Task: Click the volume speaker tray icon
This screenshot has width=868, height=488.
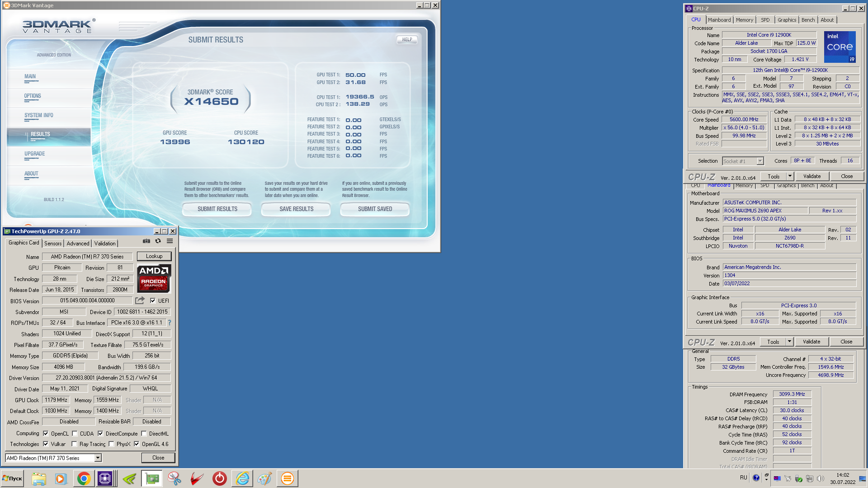Action: coord(821,478)
